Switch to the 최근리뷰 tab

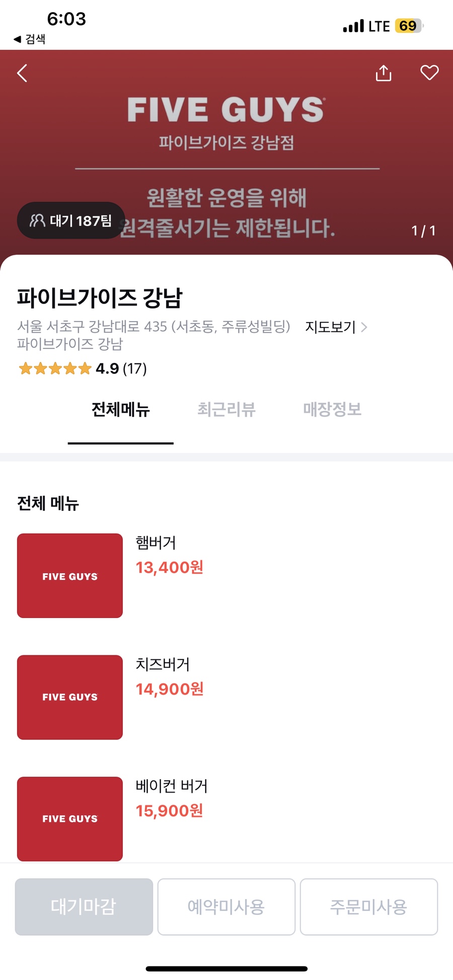pos(226,410)
